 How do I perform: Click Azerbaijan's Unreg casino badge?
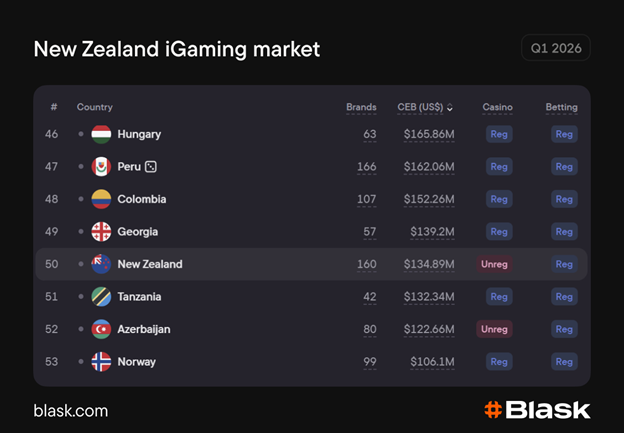click(495, 329)
